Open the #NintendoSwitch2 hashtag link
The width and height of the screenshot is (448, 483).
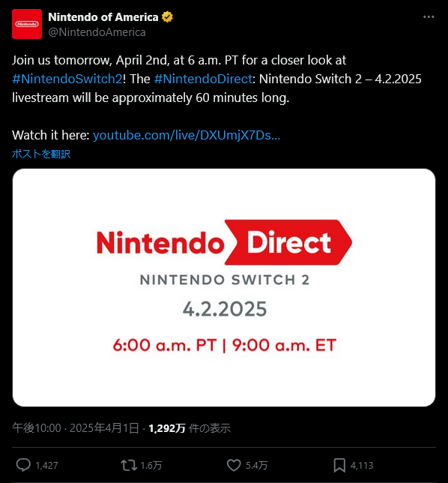[67, 79]
